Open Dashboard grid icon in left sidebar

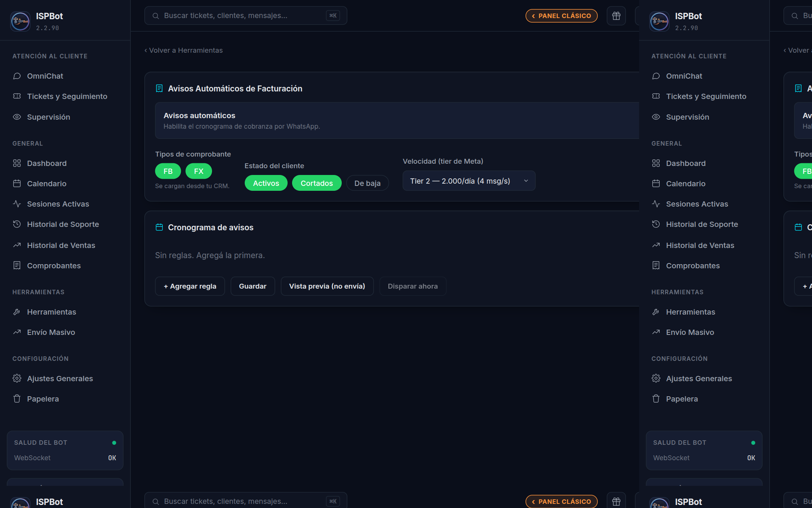[x=17, y=163]
